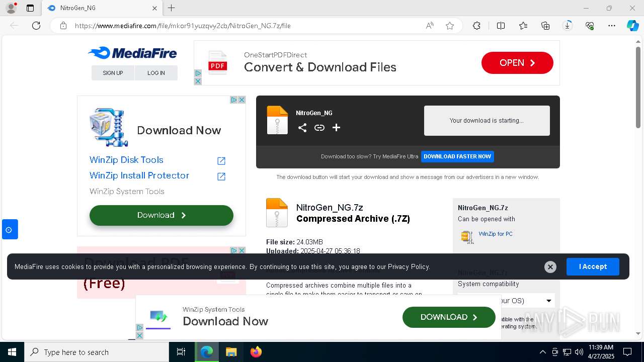Toggle Split screen icon
The height and width of the screenshot is (362, 644).
501,26
